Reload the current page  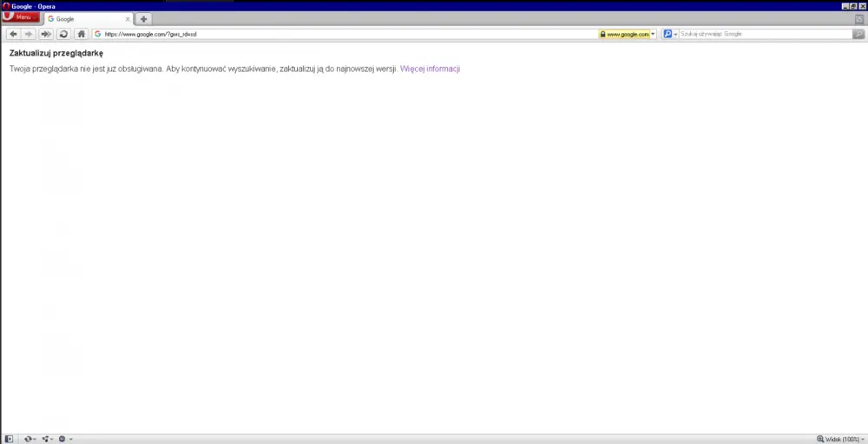[x=64, y=34]
